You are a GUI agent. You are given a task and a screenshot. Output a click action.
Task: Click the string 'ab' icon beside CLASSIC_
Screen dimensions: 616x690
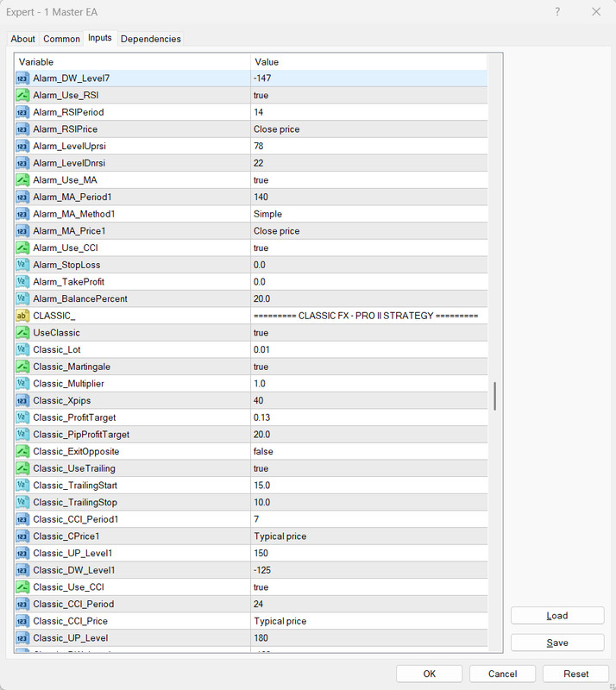tap(22, 316)
